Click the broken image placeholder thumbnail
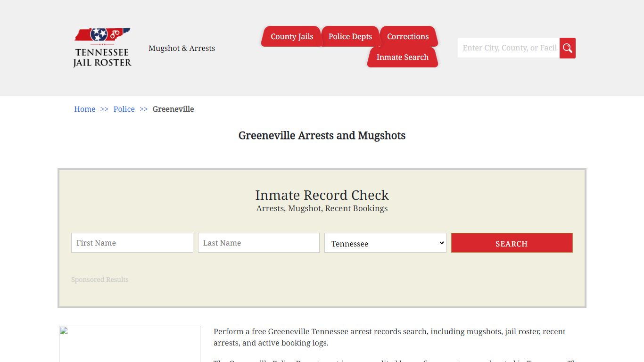 (x=130, y=344)
